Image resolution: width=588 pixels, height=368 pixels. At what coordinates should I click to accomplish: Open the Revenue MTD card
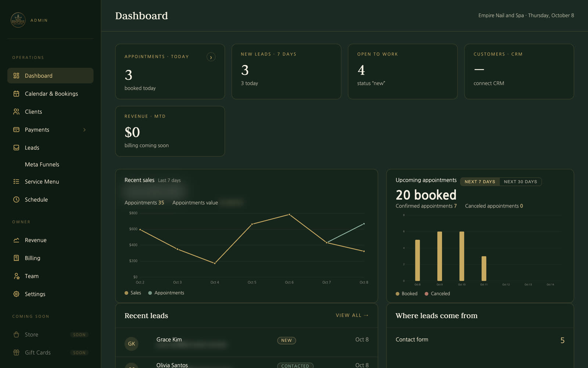coord(170,131)
